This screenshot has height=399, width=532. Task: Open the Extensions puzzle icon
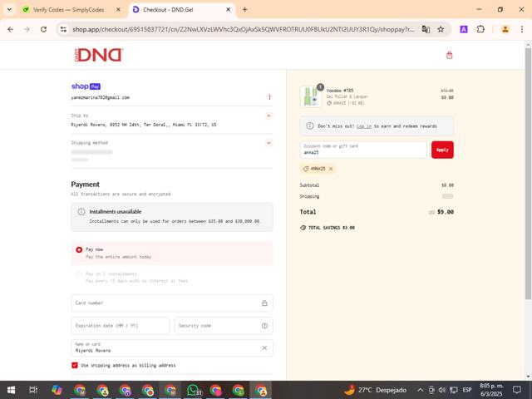pos(480,30)
